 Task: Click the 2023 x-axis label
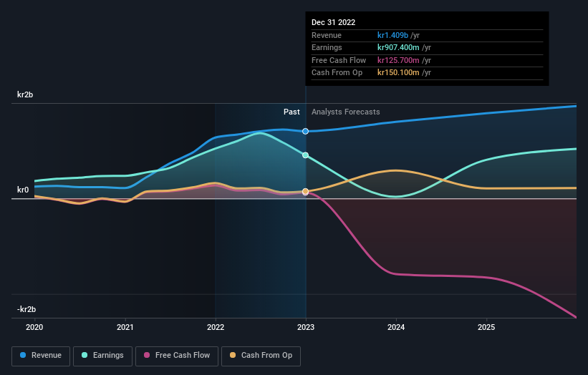tap(306, 328)
